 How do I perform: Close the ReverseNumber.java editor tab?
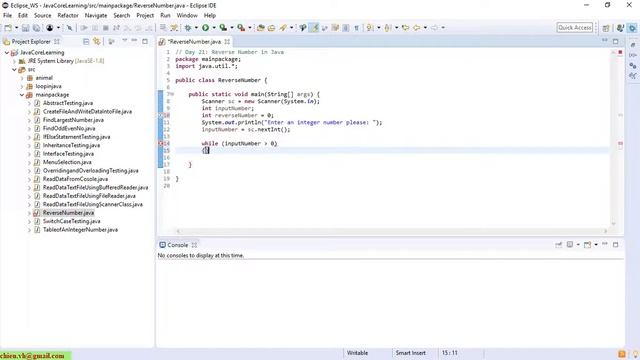pyautogui.click(x=227, y=42)
